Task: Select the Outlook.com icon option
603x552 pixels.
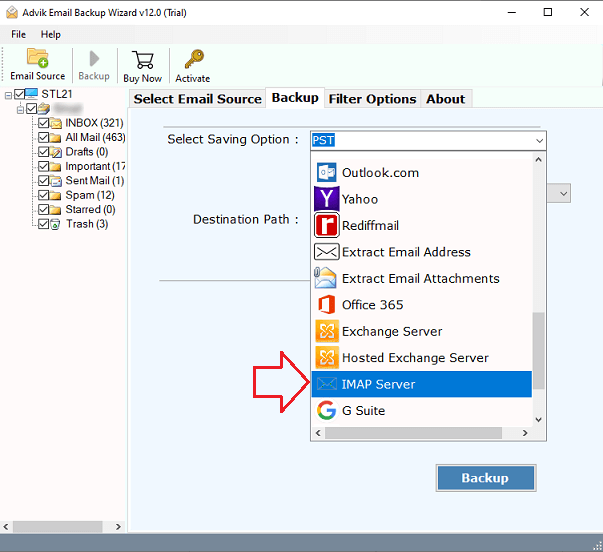Action: pyautogui.click(x=326, y=172)
